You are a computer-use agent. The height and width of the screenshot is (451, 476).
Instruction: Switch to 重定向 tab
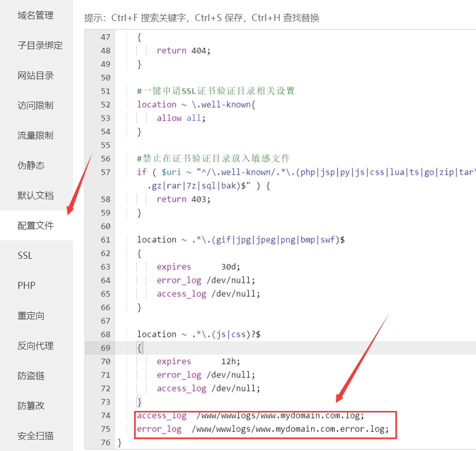point(31,316)
